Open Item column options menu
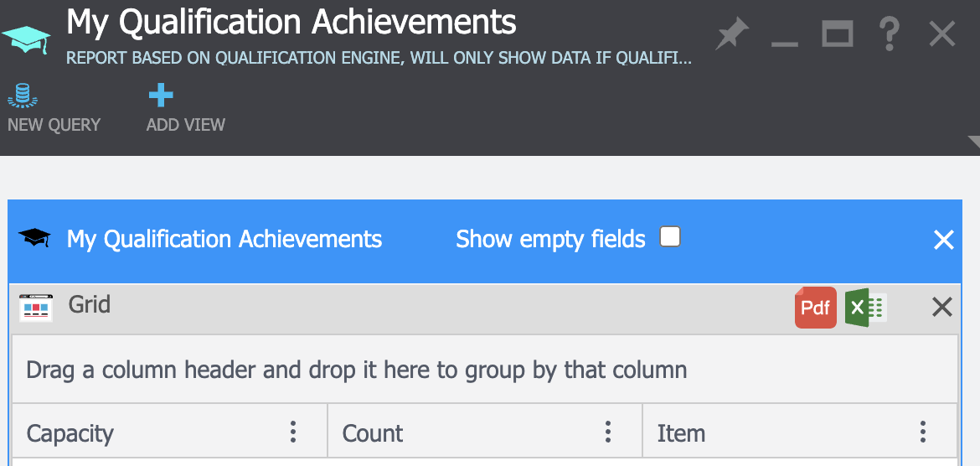The image size is (980, 466). tap(923, 432)
